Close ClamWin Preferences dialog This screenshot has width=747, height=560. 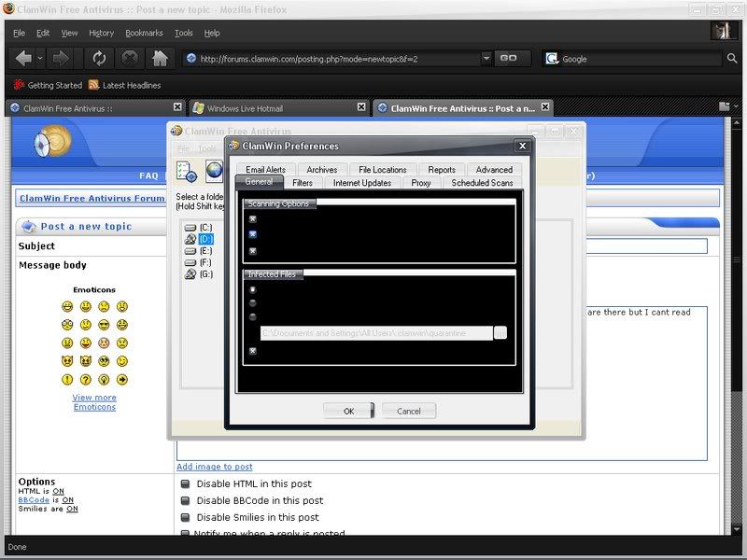(x=523, y=147)
